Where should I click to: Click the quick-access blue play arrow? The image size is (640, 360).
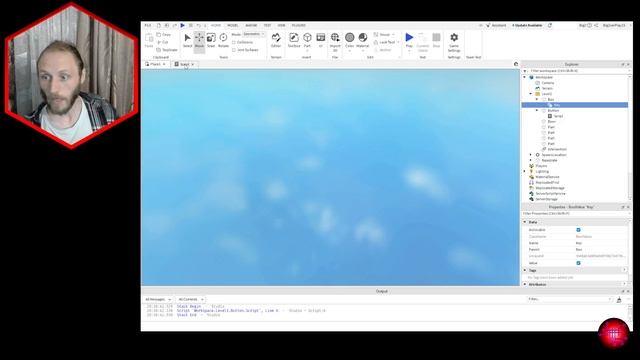tap(182, 25)
